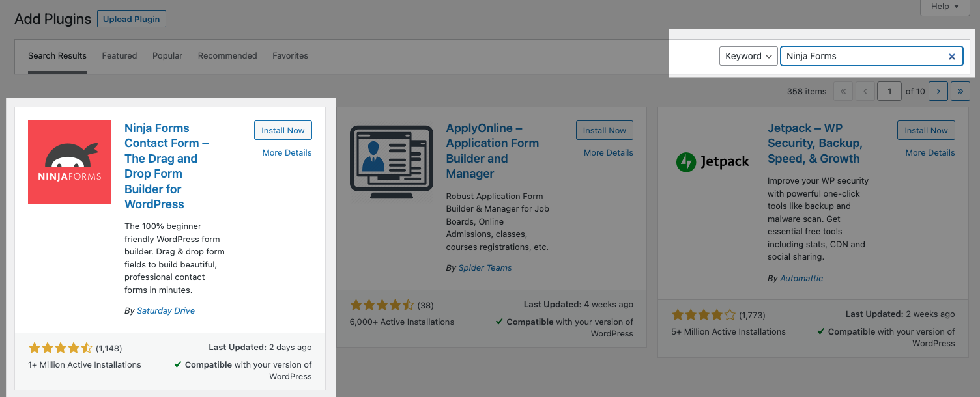
Task: Click the Ninja Forms plugin logo
Action: coord(70,162)
